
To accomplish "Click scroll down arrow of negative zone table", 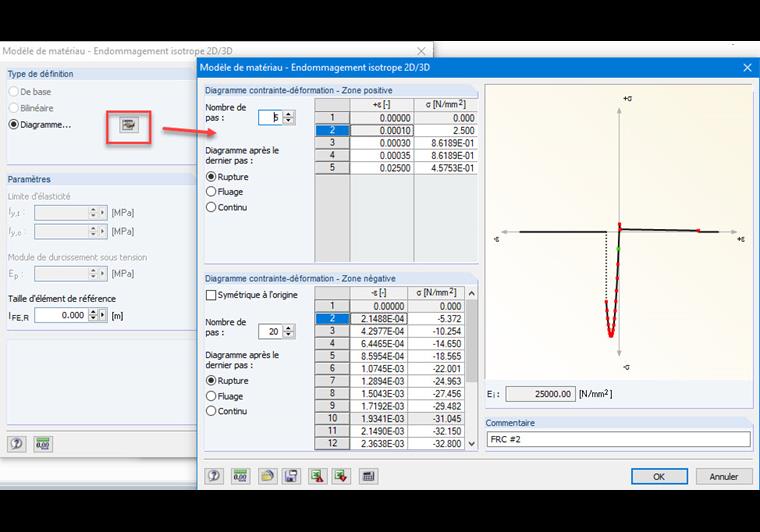I will tap(472, 443).
